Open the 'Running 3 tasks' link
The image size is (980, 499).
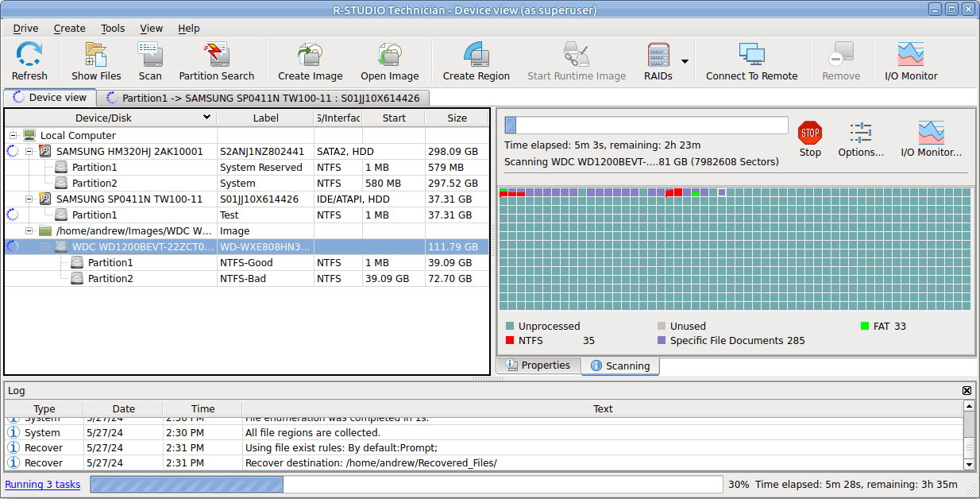click(43, 484)
